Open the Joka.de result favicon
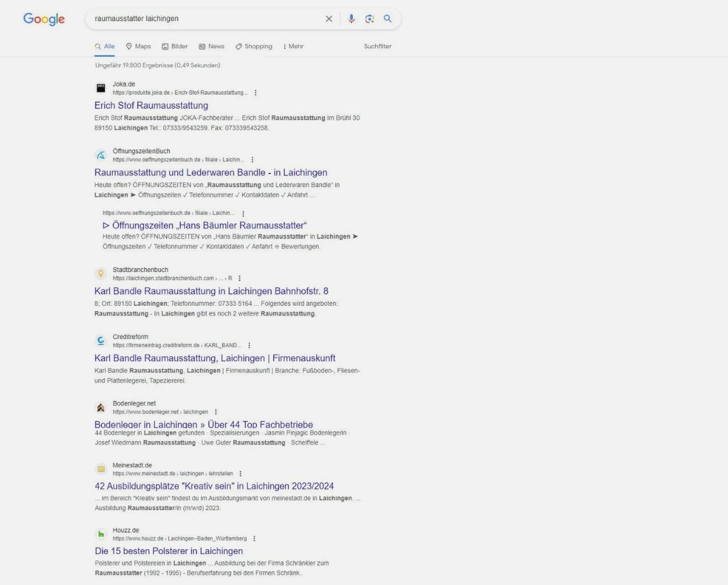 [101, 88]
